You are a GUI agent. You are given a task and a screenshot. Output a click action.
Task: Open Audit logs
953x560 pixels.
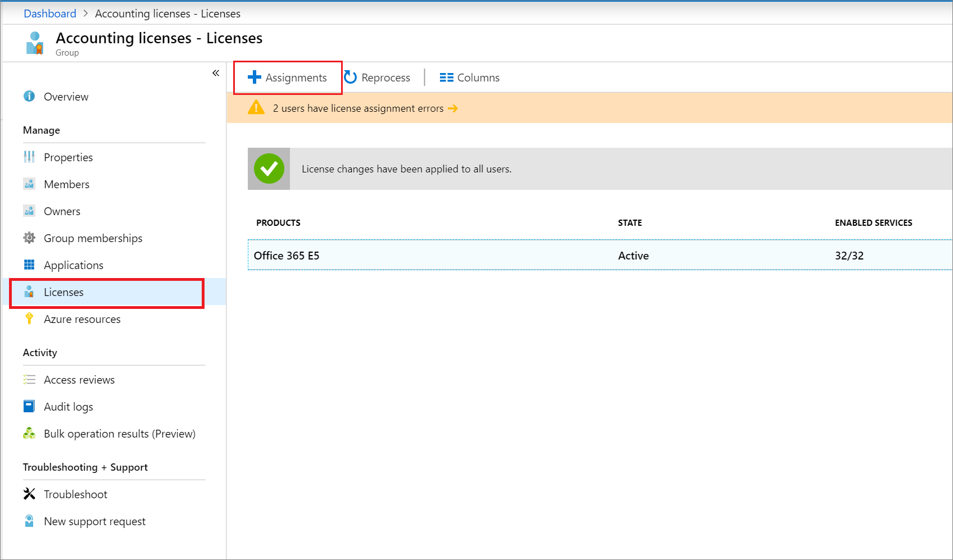68,407
